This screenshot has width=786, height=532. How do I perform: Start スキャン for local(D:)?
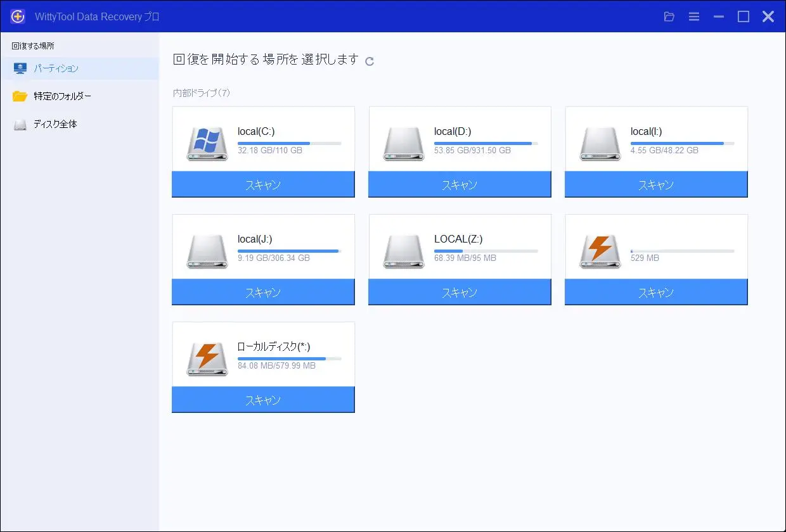coord(460,185)
